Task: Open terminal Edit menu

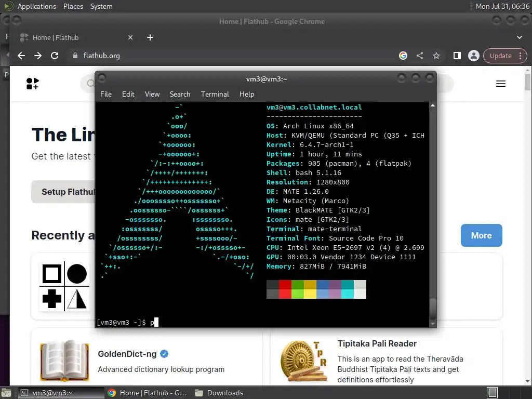Action: (x=128, y=95)
